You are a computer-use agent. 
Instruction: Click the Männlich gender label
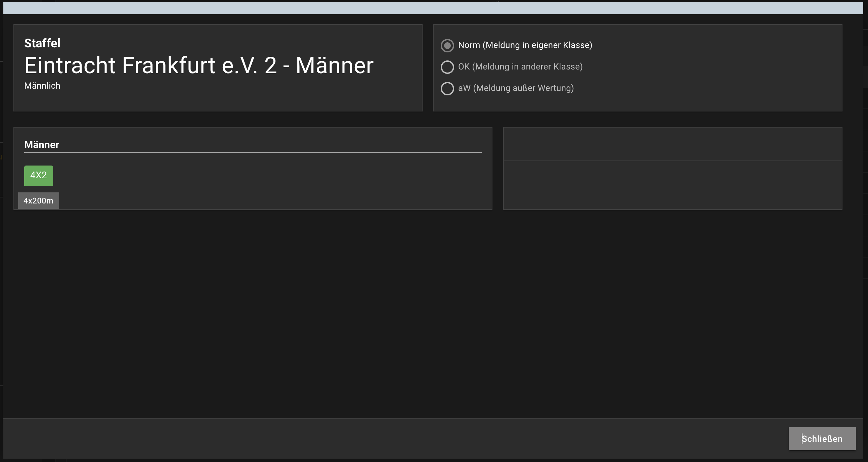coord(42,86)
